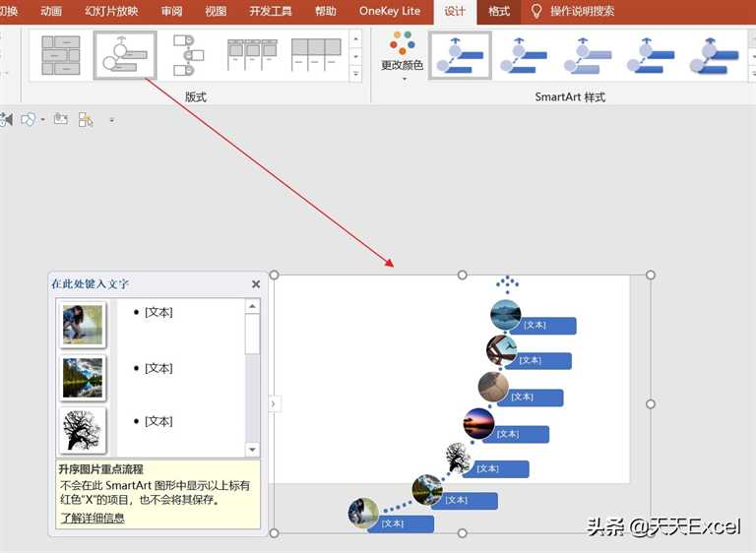The height and width of the screenshot is (553, 756).
Task: Open the OneKey Lite tab
Action: tap(389, 12)
